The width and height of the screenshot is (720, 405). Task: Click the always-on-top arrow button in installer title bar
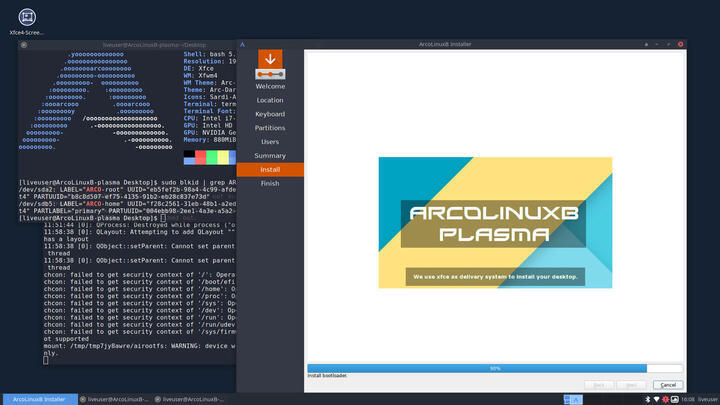click(x=647, y=45)
